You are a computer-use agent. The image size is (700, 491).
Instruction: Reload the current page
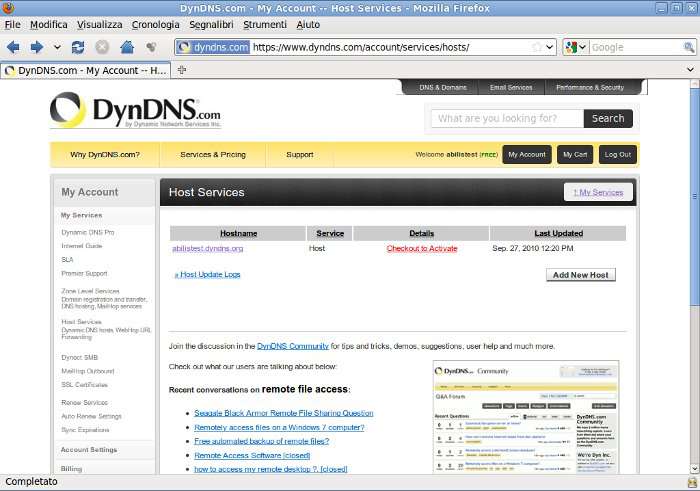tap(78, 47)
